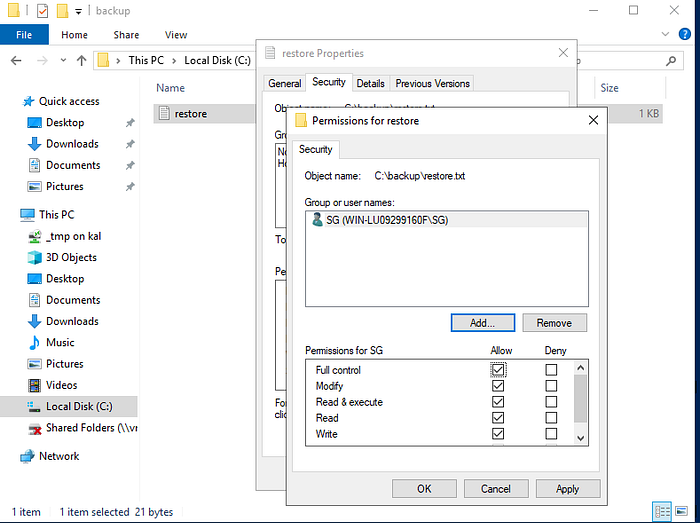Image resolution: width=700 pixels, height=523 pixels.
Task: Allow Full control permission for SG
Action: [498, 369]
